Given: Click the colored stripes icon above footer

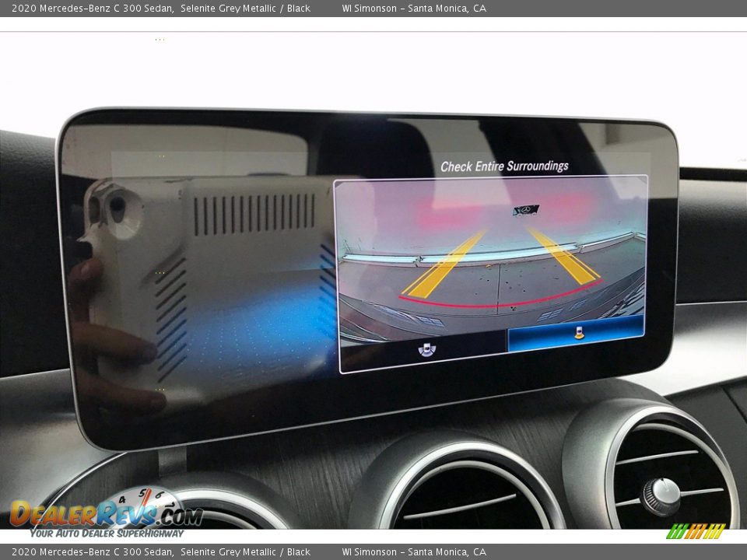Looking at the screenshot, I should coord(696,531).
